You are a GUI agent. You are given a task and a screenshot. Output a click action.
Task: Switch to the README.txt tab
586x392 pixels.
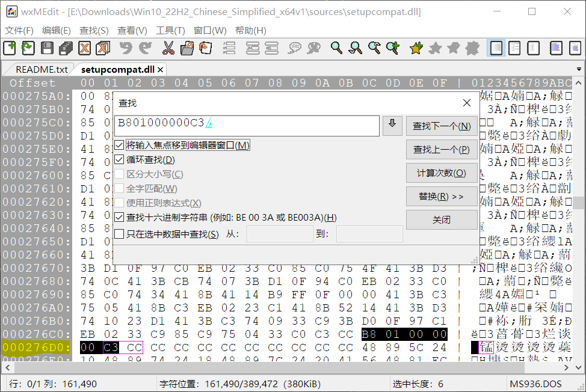(42, 70)
